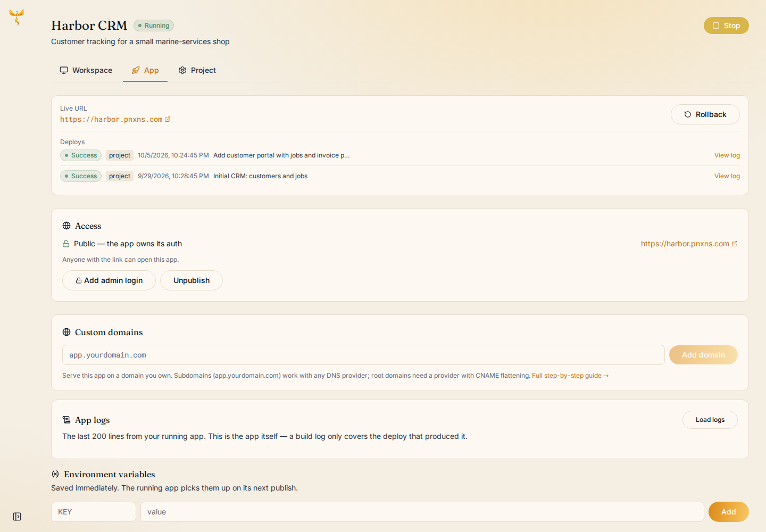View log for Initial CRM deploy

[x=727, y=176]
